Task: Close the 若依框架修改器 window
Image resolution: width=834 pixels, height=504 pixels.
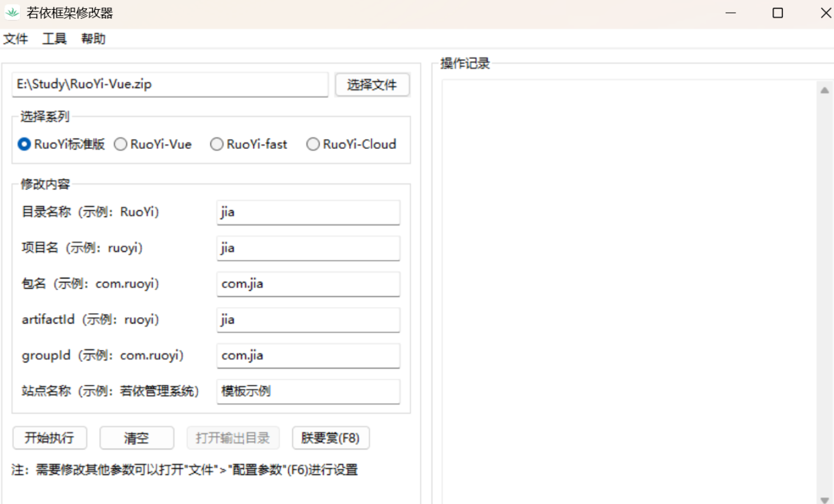Action: (825, 13)
